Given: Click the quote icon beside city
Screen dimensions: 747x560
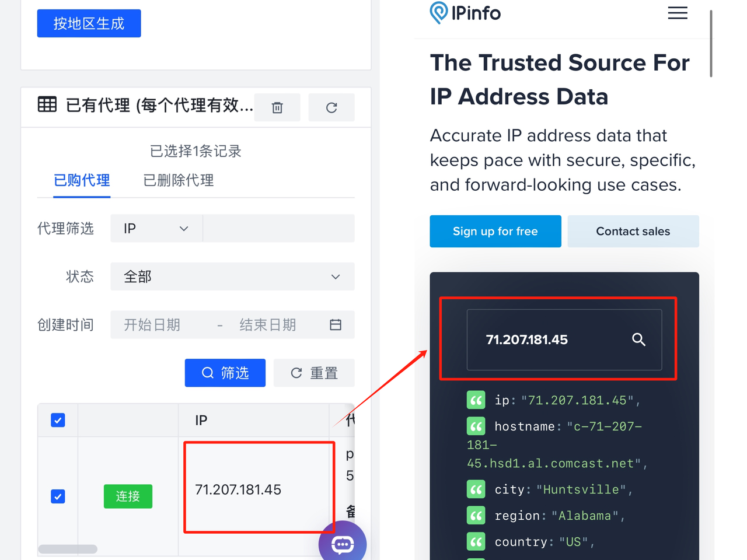Looking at the screenshot, I should 476,489.
